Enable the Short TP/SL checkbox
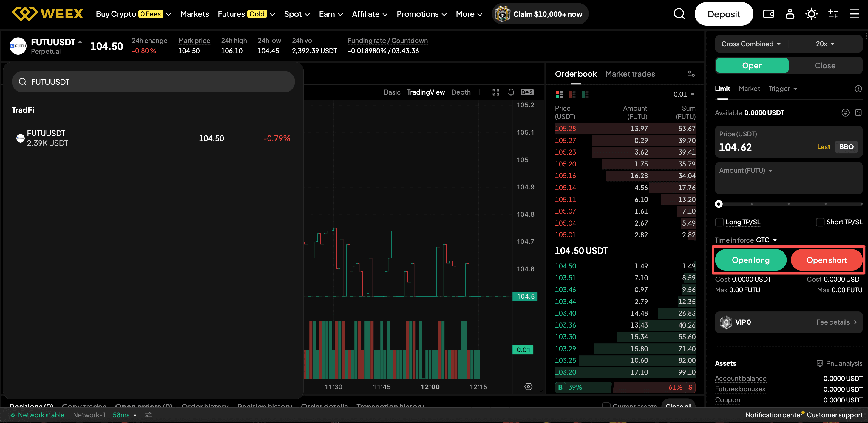The image size is (868, 423). pos(820,222)
